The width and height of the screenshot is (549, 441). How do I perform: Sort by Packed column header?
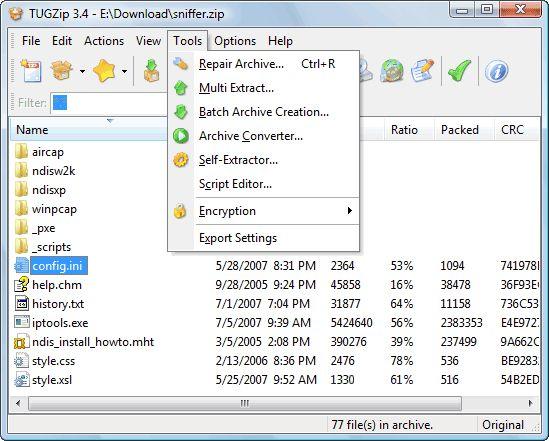point(464,130)
